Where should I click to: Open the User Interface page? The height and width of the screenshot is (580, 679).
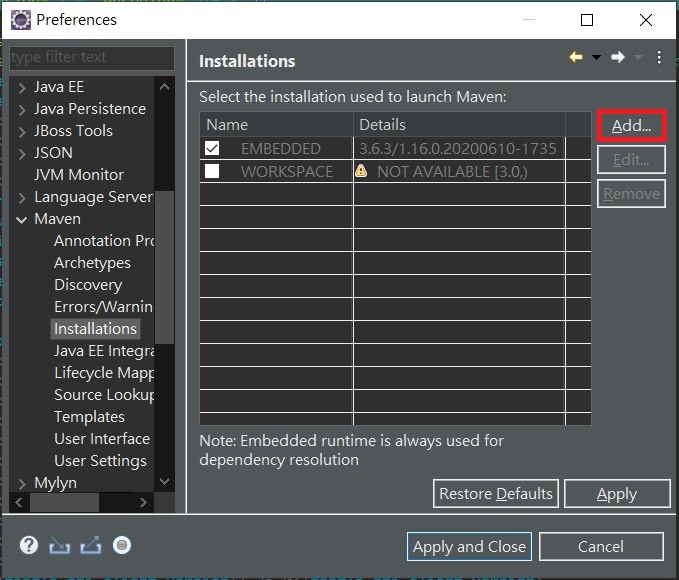102,439
